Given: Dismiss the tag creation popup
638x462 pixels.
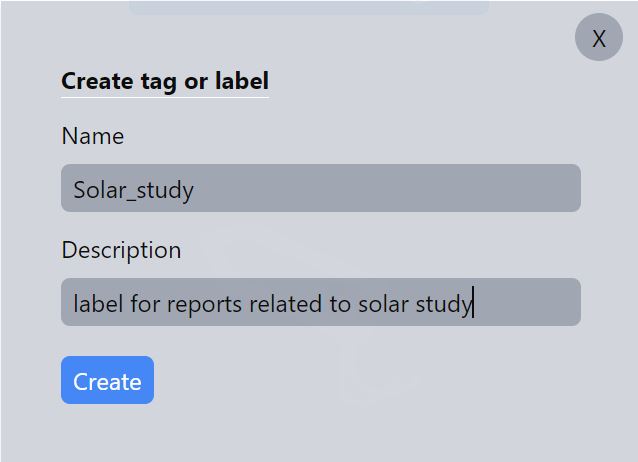Looking at the screenshot, I should pos(599,39).
